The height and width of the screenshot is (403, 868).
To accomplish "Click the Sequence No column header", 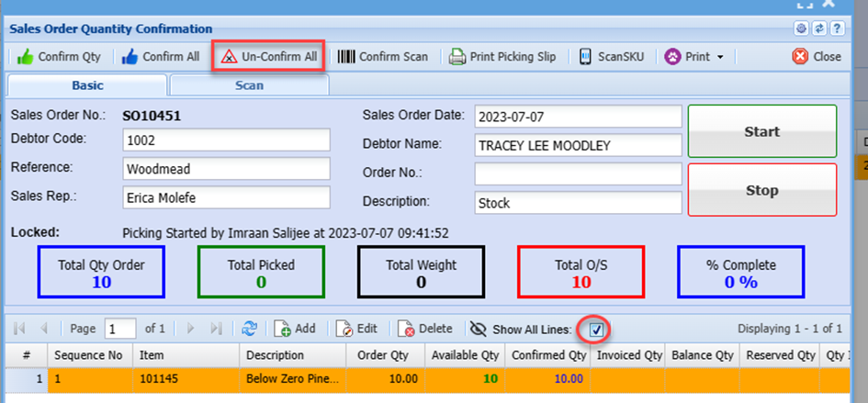I will point(90,355).
